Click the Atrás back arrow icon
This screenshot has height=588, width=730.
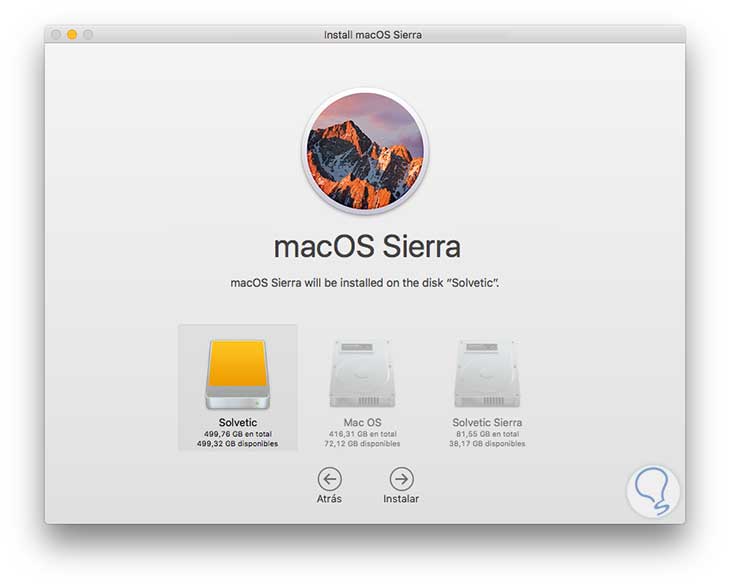point(330,479)
